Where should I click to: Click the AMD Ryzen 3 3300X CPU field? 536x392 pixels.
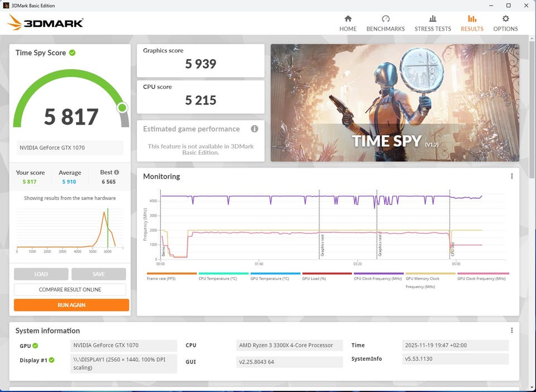click(289, 345)
